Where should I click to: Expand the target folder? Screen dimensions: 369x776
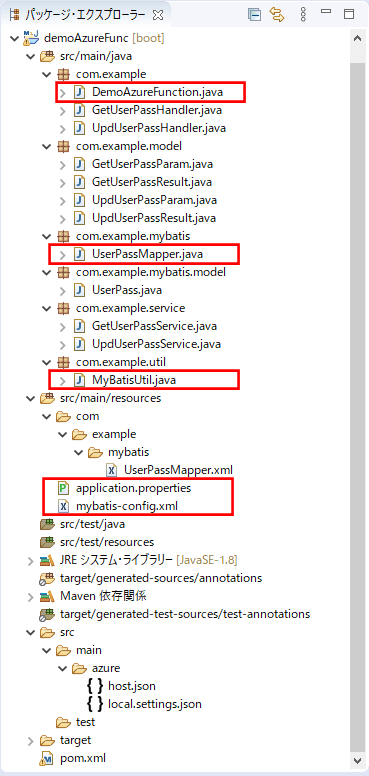(31, 741)
